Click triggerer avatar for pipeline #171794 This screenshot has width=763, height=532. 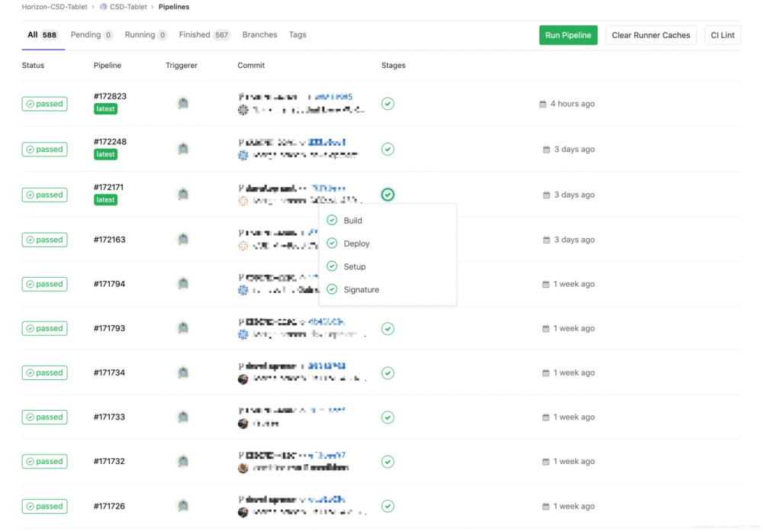tap(182, 285)
